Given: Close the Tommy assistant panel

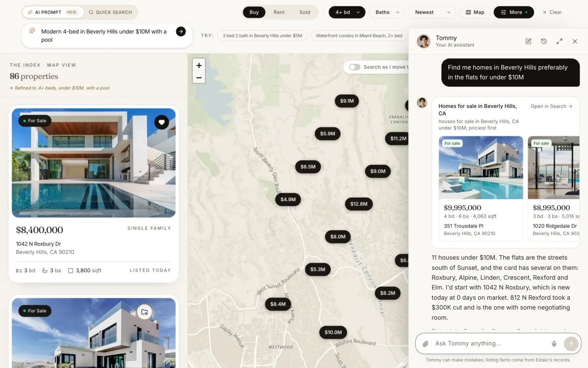Looking at the screenshot, I should [x=575, y=41].
